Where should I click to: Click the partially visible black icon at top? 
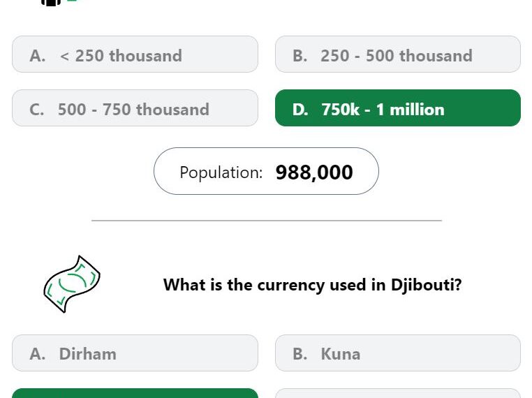51,3
